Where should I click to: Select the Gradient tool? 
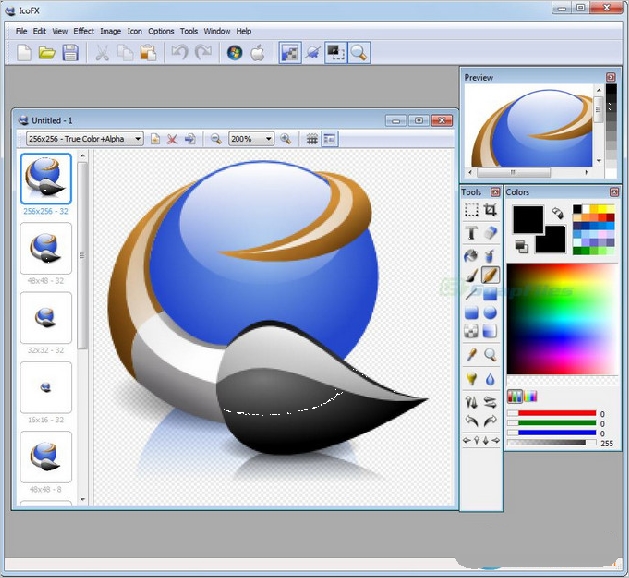click(x=490, y=331)
